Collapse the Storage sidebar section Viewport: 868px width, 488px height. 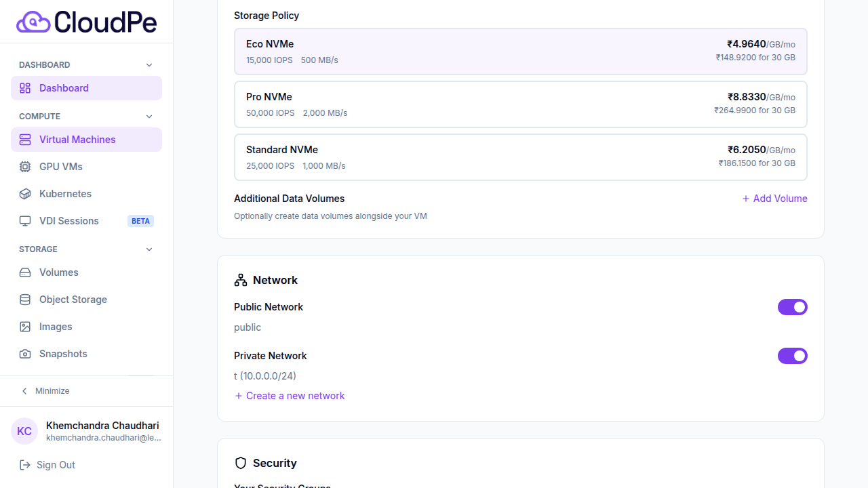(150, 249)
